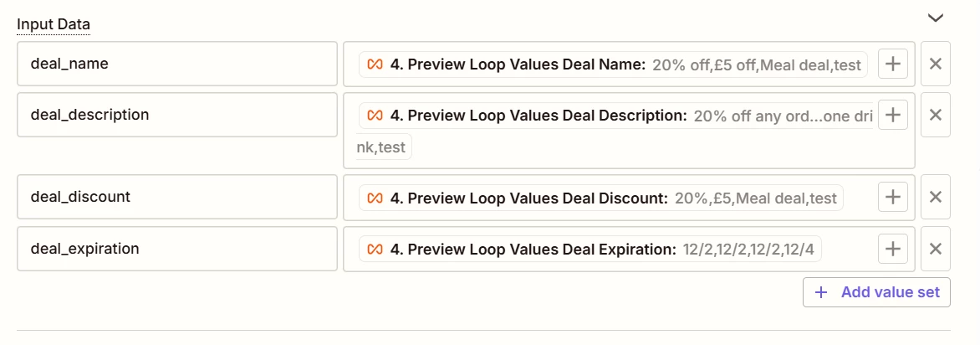Select the Deal Description mapped value pill
The image size is (980, 345).
(x=615, y=116)
